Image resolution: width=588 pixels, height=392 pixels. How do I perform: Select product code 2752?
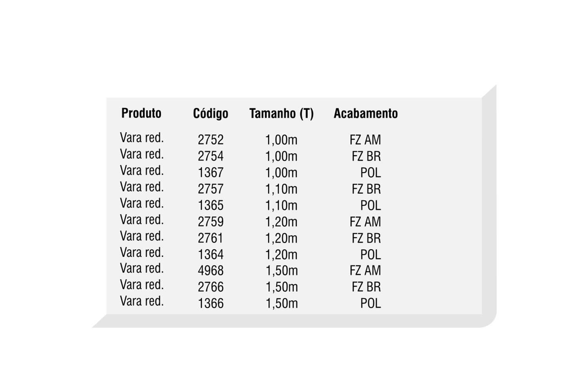[x=211, y=140]
